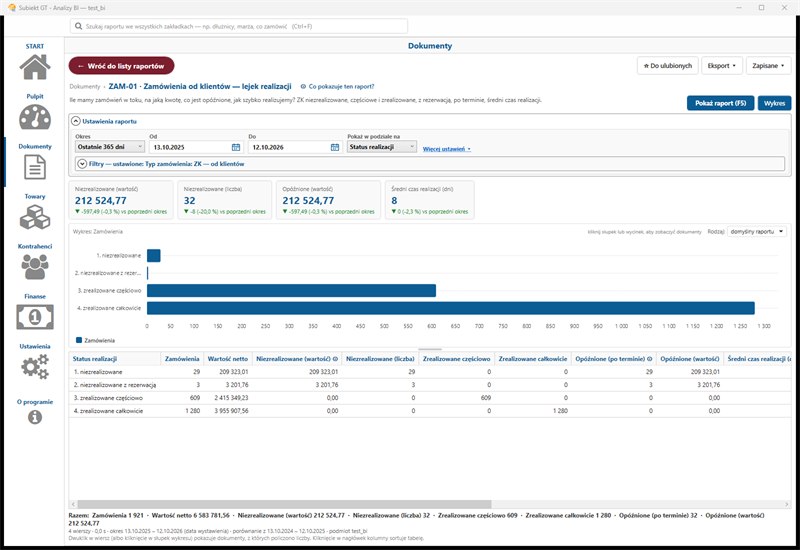The image size is (800, 550).
Task: Click the splitter handle between chart and table
Action: pyautogui.click(x=430, y=349)
